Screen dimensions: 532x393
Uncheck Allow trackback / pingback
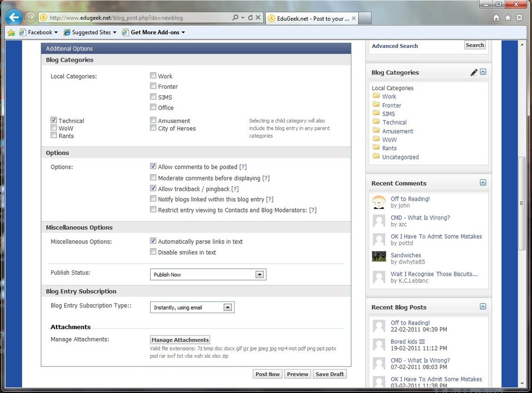tap(153, 188)
